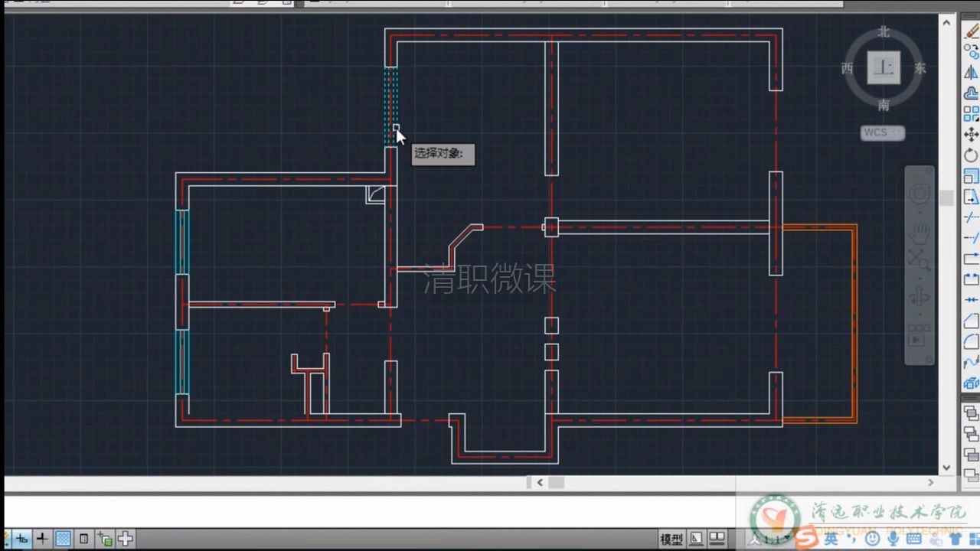Click Send to Back draw order icon
This screenshot has height=551, width=980.
(972, 435)
